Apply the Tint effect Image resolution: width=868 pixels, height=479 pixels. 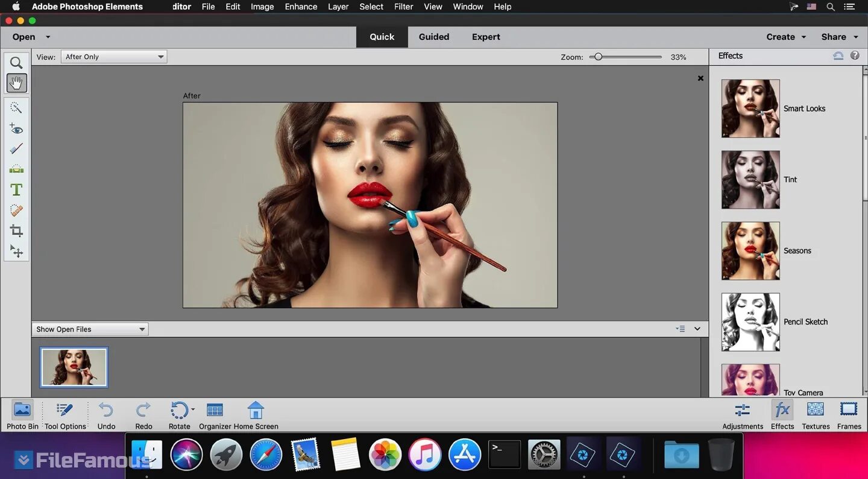(x=750, y=180)
